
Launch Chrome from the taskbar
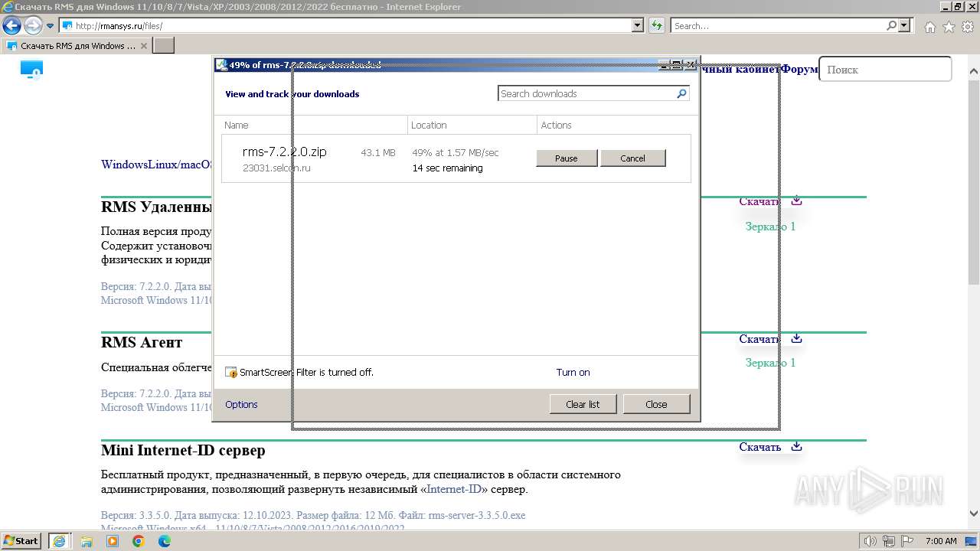click(x=139, y=541)
